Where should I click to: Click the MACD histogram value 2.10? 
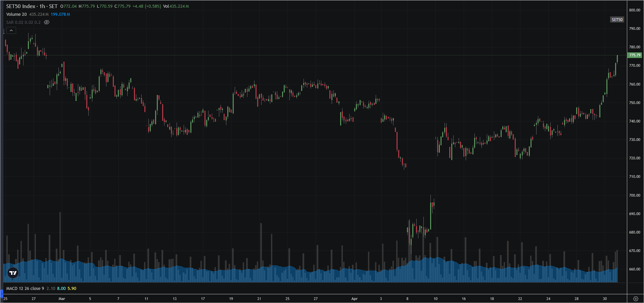(x=51, y=289)
